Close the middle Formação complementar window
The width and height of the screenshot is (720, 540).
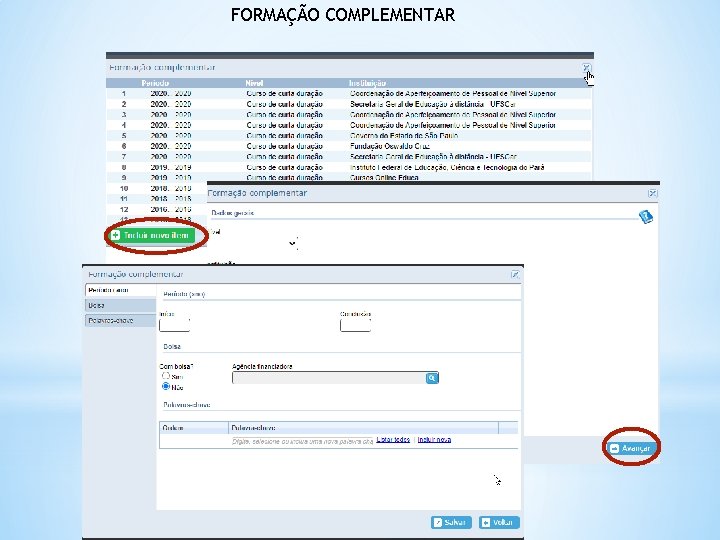pos(652,193)
